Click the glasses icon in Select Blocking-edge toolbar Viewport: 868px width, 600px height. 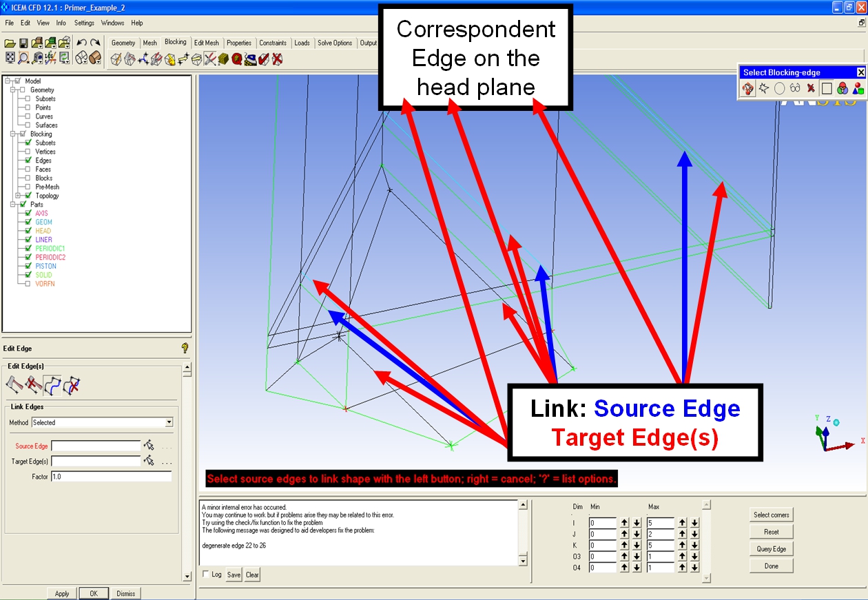[795, 88]
